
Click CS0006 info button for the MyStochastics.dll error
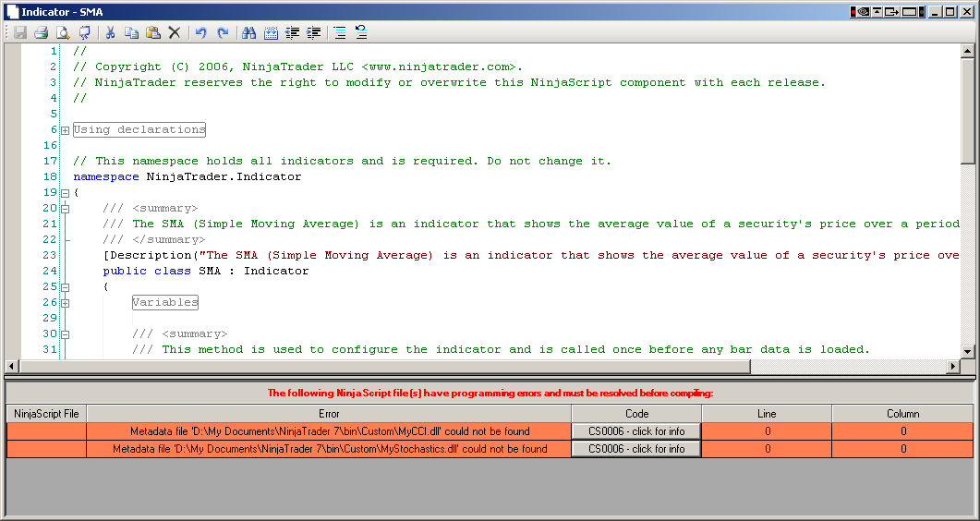tap(636, 449)
